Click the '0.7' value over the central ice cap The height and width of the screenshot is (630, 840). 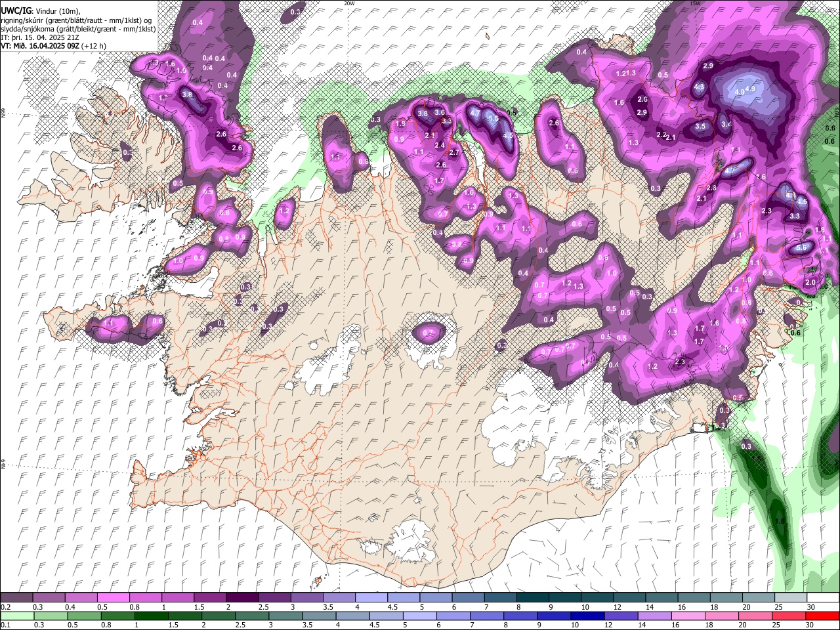(x=429, y=334)
